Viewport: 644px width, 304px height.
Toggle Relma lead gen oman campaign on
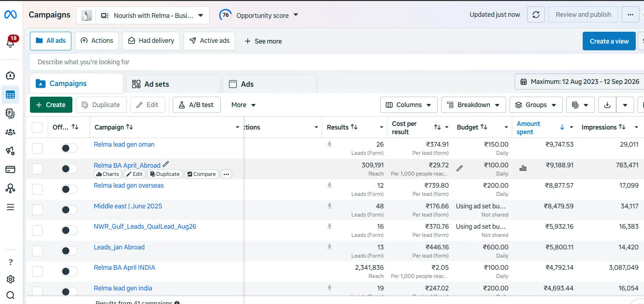(x=69, y=148)
